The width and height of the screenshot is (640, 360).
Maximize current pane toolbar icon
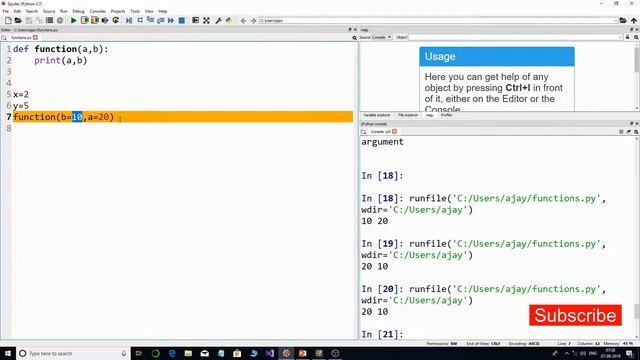tap(196, 20)
